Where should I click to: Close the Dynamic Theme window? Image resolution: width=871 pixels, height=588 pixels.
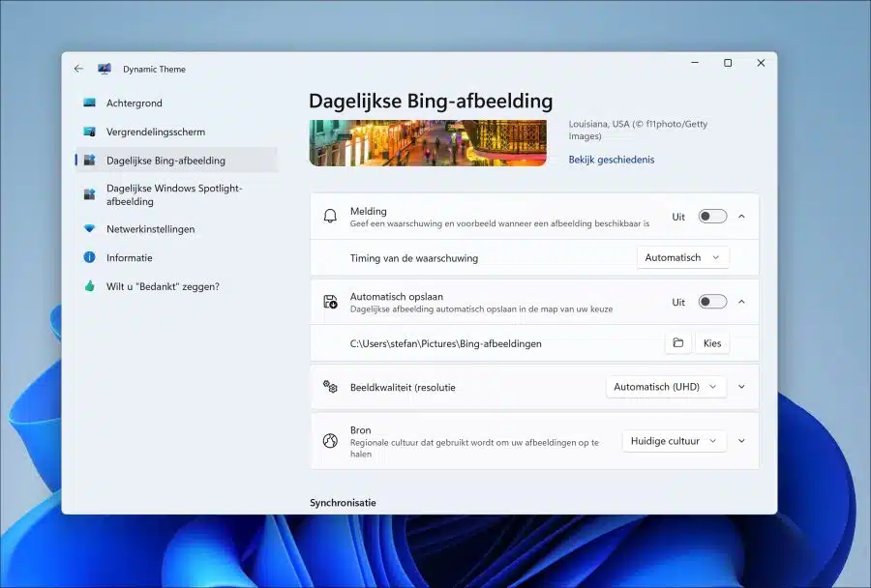pos(761,63)
